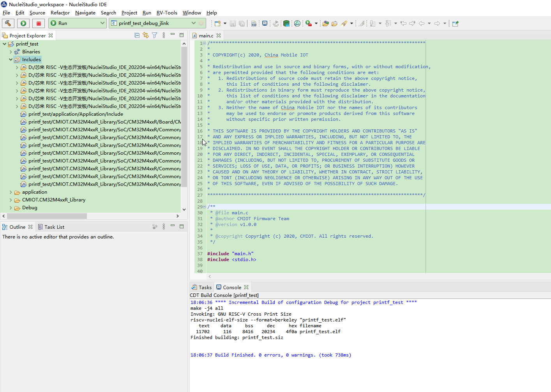Screen dimensions: 551x392
Task: Switch to the Tasks tab
Action: [201, 287]
